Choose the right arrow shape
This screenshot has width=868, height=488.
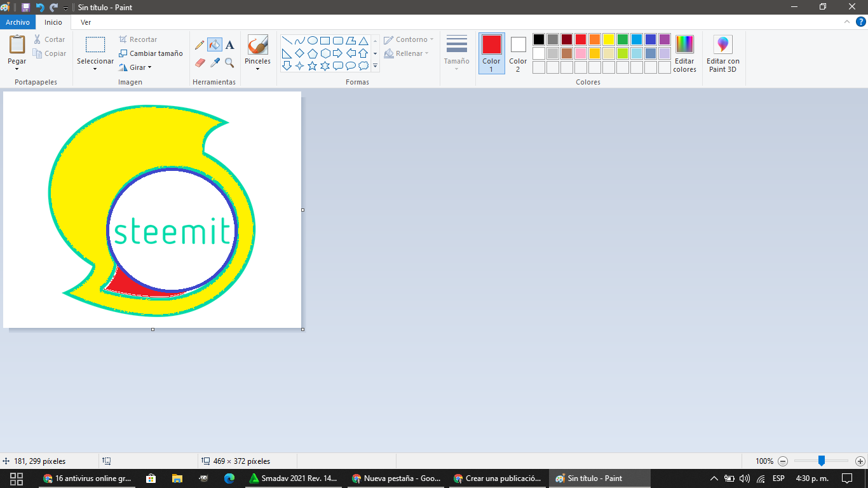[x=337, y=53]
